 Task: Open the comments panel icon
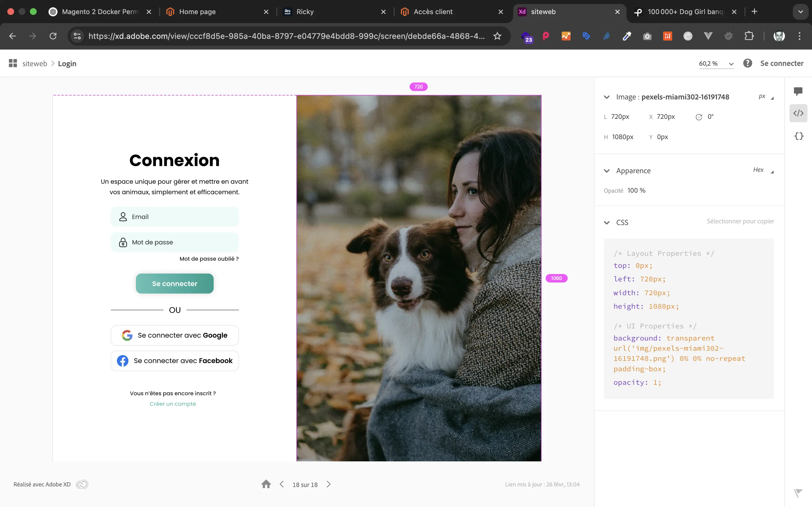[798, 91]
